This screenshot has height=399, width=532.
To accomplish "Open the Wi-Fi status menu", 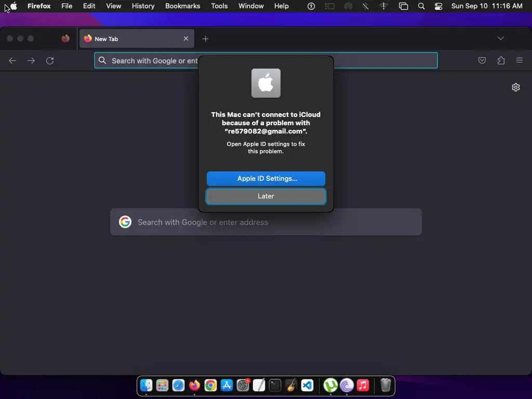I will 384,6.
